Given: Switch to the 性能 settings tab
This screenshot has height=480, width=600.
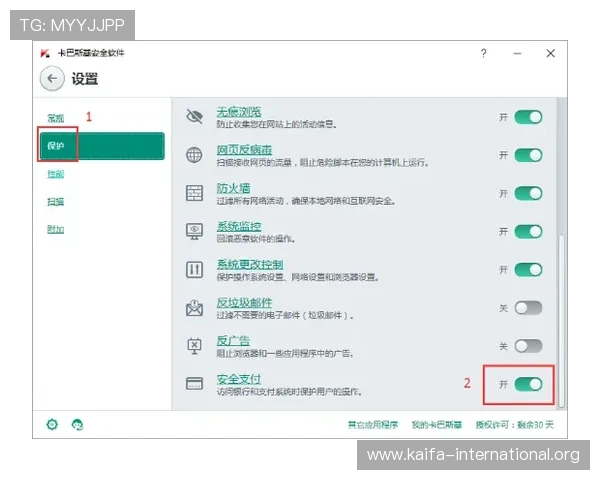Looking at the screenshot, I should point(55,174).
